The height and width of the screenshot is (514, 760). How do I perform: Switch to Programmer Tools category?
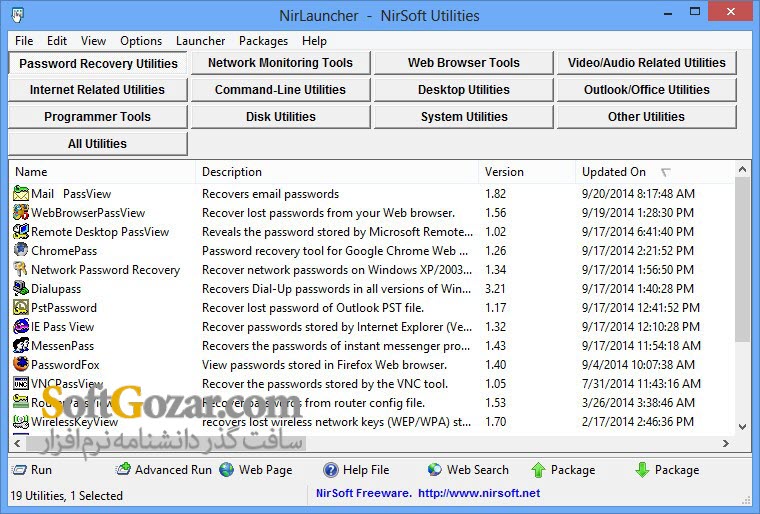coord(97,117)
